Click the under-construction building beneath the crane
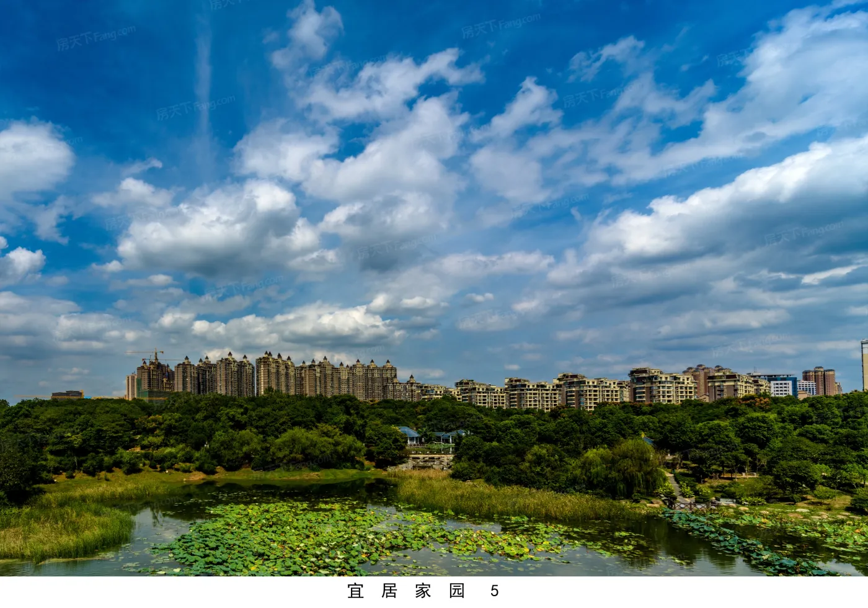 point(154,378)
